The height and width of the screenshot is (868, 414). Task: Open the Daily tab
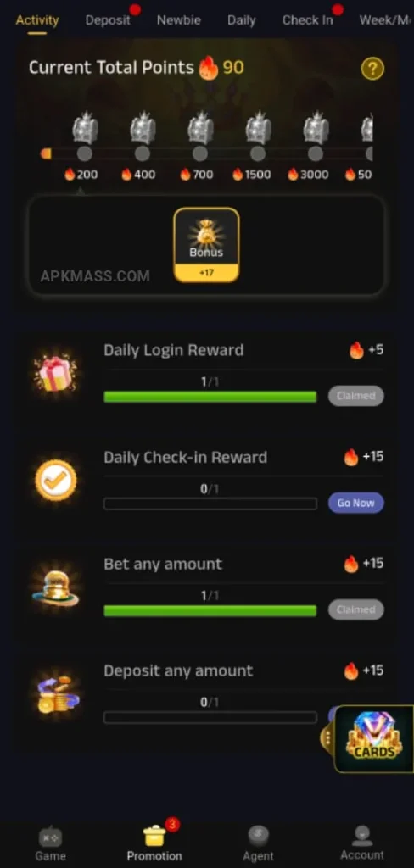[242, 20]
